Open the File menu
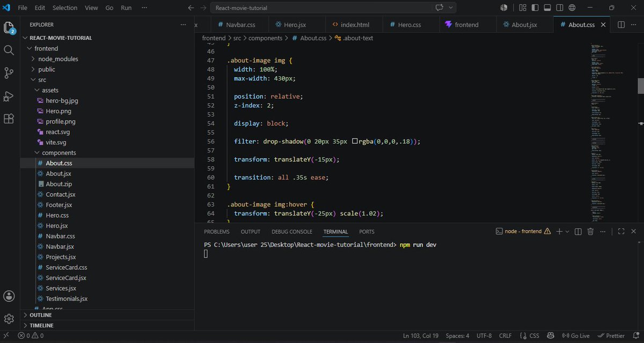The image size is (644, 343). coord(23,8)
